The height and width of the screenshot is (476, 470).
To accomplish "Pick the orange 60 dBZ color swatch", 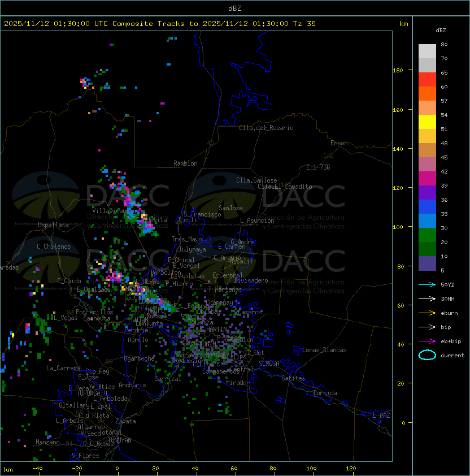I will (x=427, y=94).
